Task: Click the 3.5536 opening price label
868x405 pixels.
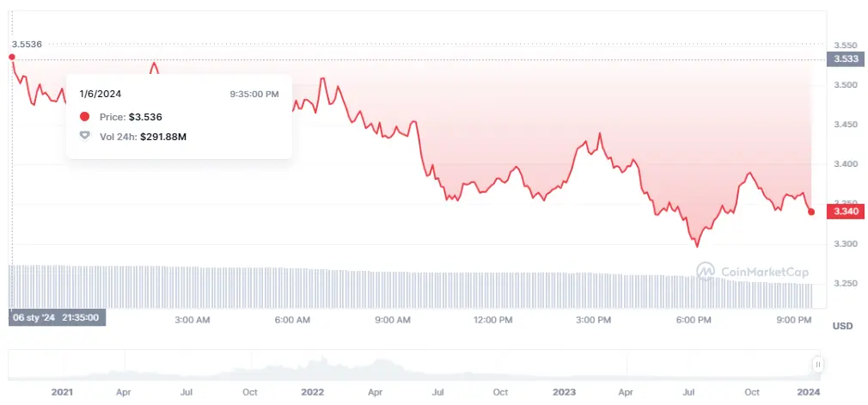Action: (26, 44)
